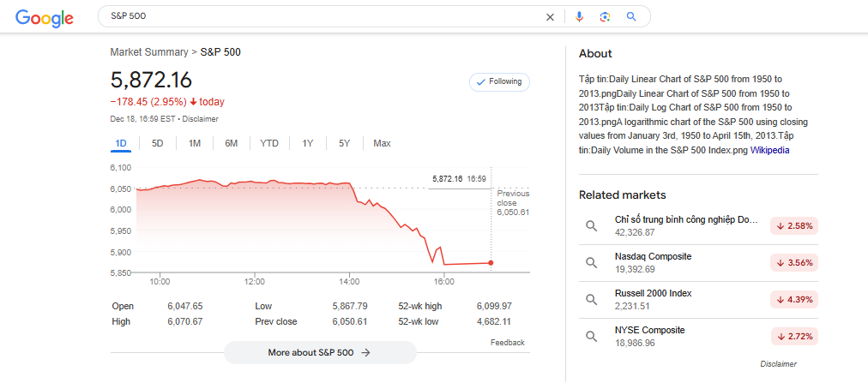Clear the search box text
868x383 pixels.
pyautogui.click(x=551, y=17)
